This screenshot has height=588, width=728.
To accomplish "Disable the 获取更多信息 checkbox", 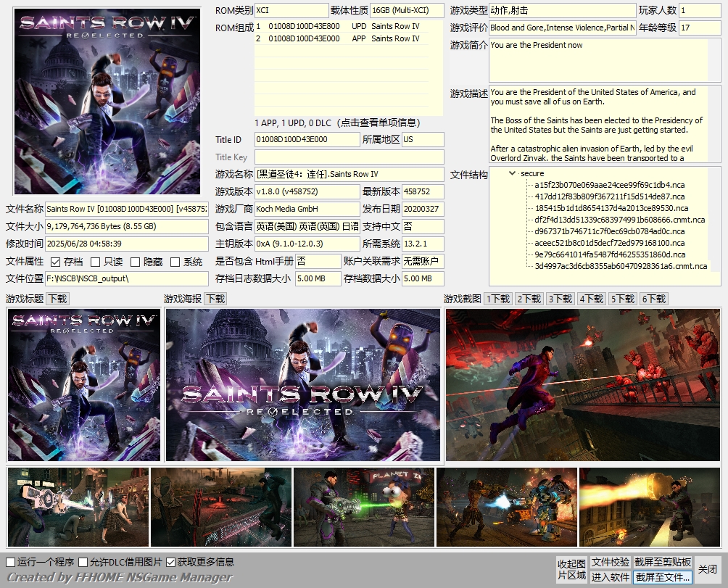I will (x=171, y=562).
